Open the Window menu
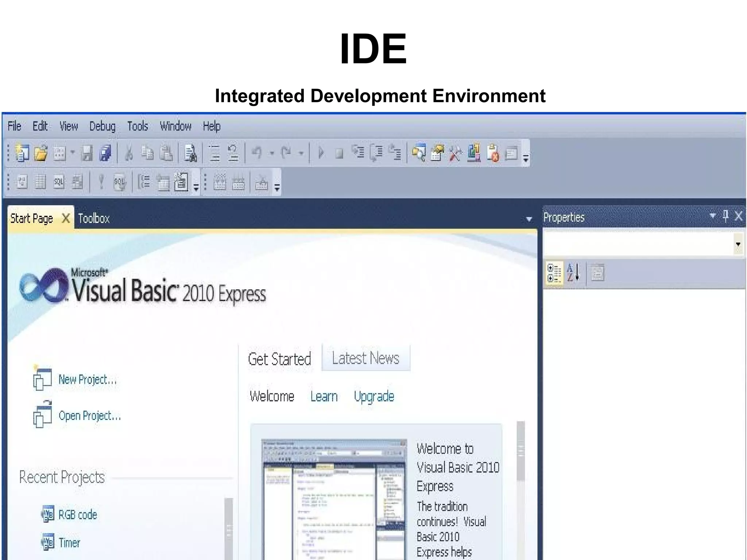Screen dimensions: 747x560 click(x=175, y=126)
